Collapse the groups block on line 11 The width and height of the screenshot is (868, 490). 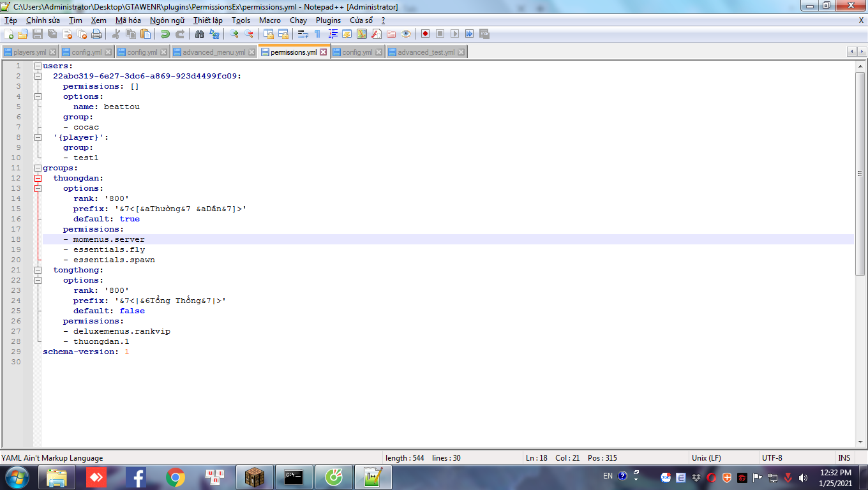38,168
